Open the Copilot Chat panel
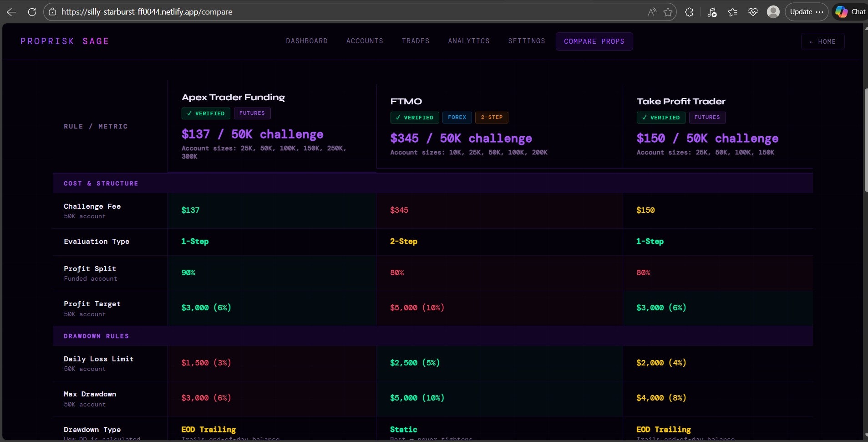 pos(849,11)
